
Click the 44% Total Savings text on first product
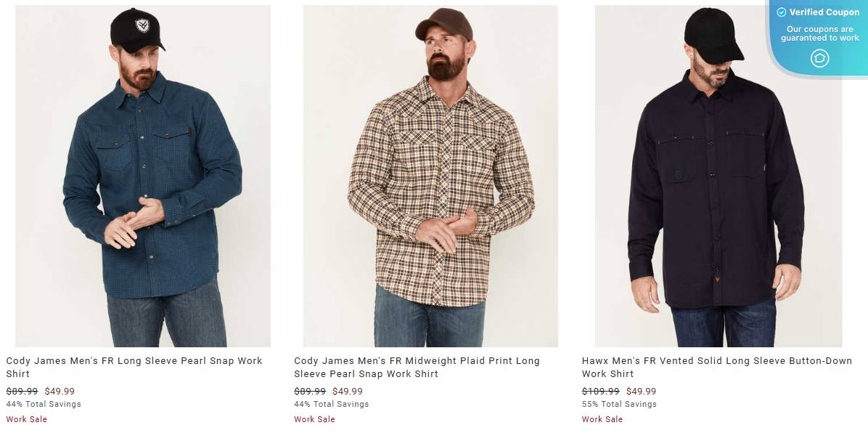pyautogui.click(x=40, y=404)
